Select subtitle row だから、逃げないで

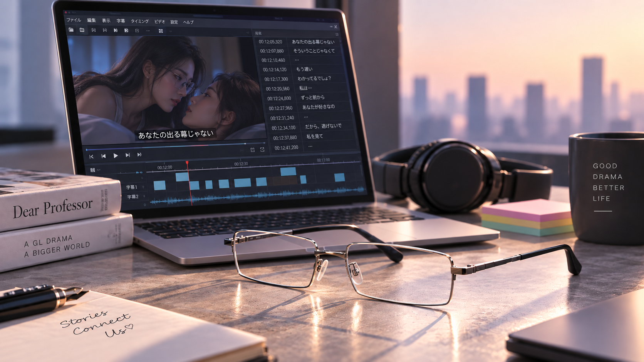click(x=312, y=127)
